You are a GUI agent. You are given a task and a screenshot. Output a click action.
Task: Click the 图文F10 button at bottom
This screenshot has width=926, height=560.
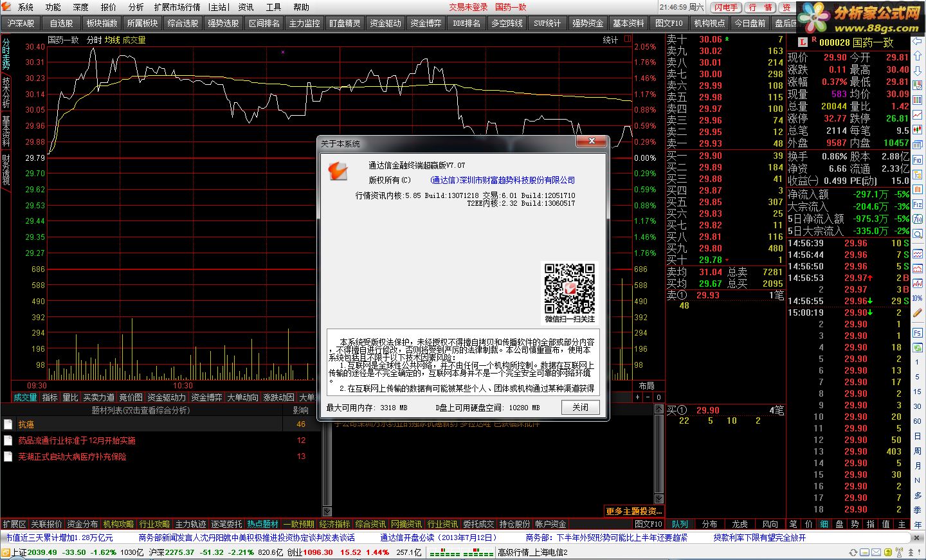tap(648, 524)
